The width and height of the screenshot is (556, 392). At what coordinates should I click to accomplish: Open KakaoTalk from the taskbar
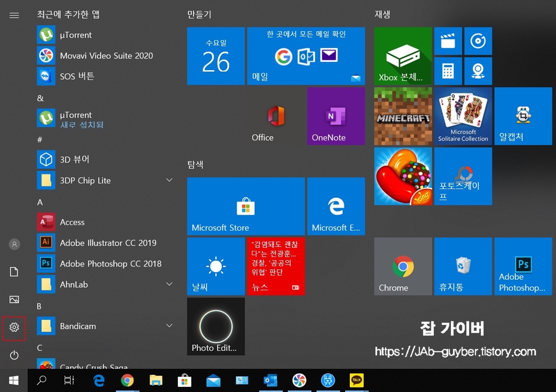click(356, 381)
